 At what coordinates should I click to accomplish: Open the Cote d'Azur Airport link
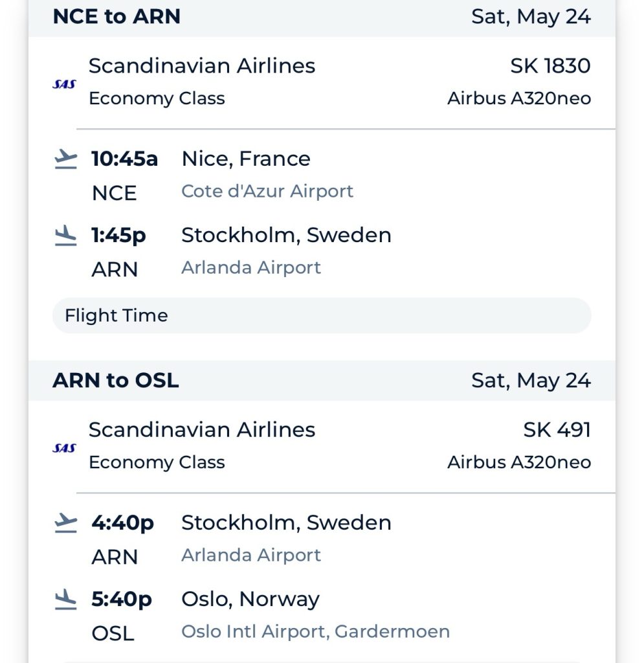(x=267, y=191)
